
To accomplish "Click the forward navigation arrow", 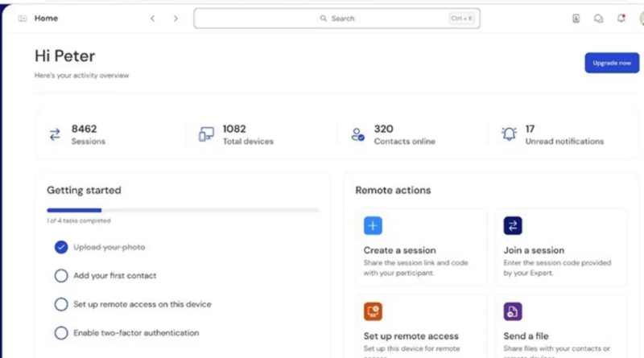I will [175, 19].
